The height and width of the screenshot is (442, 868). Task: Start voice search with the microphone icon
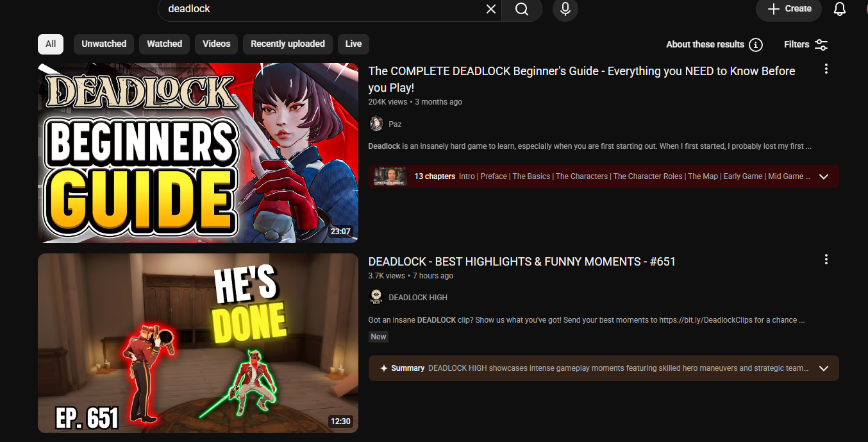[565, 9]
